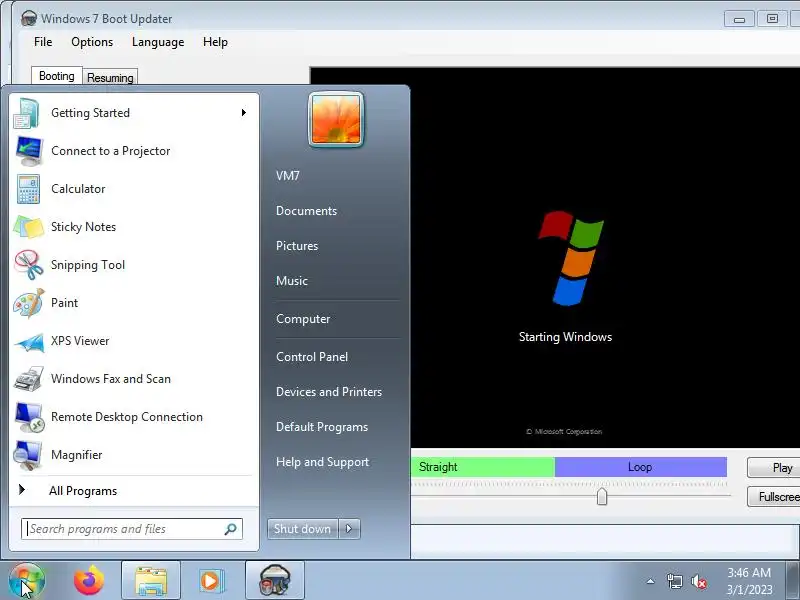Image resolution: width=800 pixels, height=600 pixels.
Task: Click the Windows 7 Boot Updater title icon
Action: pyautogui.click(x=29, y=18)
